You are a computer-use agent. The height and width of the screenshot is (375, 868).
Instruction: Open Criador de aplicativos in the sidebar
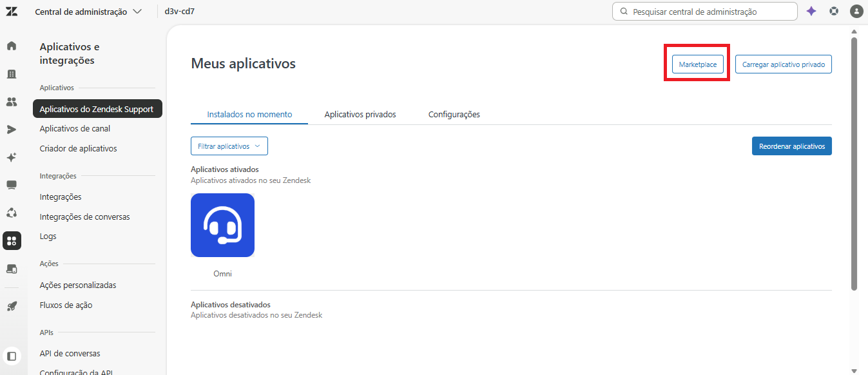[78, 148]
